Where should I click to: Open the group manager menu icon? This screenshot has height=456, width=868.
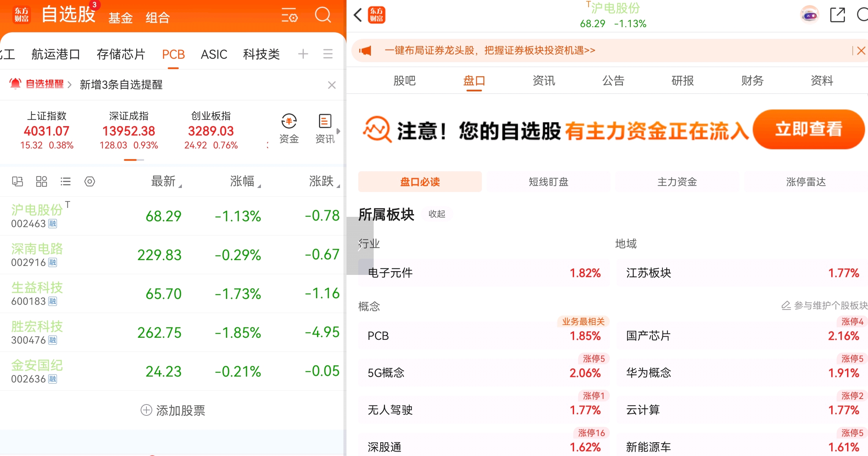point(328,54)
